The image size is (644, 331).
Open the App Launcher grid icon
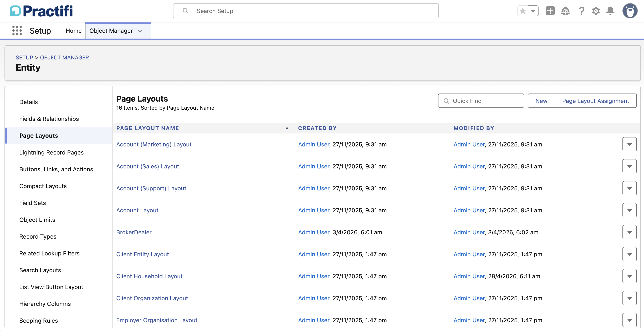(17, 30)
